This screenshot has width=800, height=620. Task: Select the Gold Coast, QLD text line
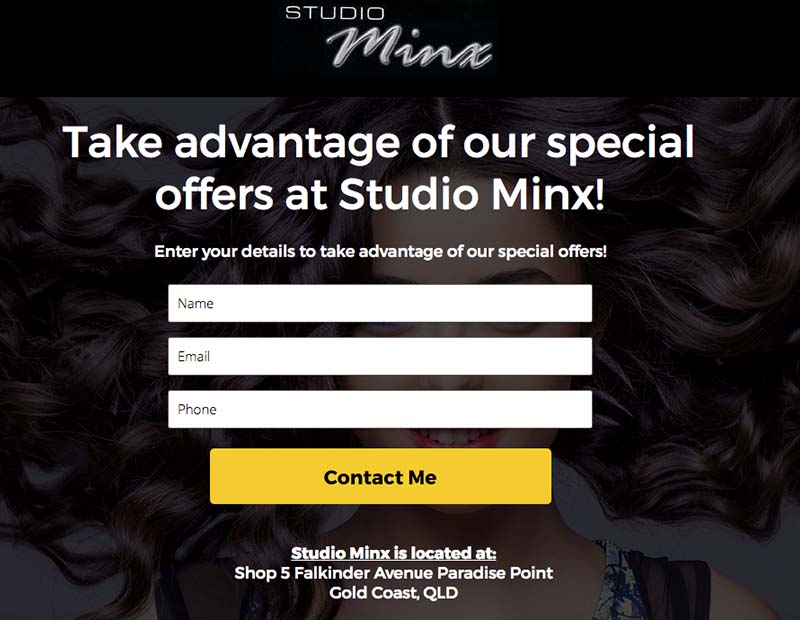point(393,593)
